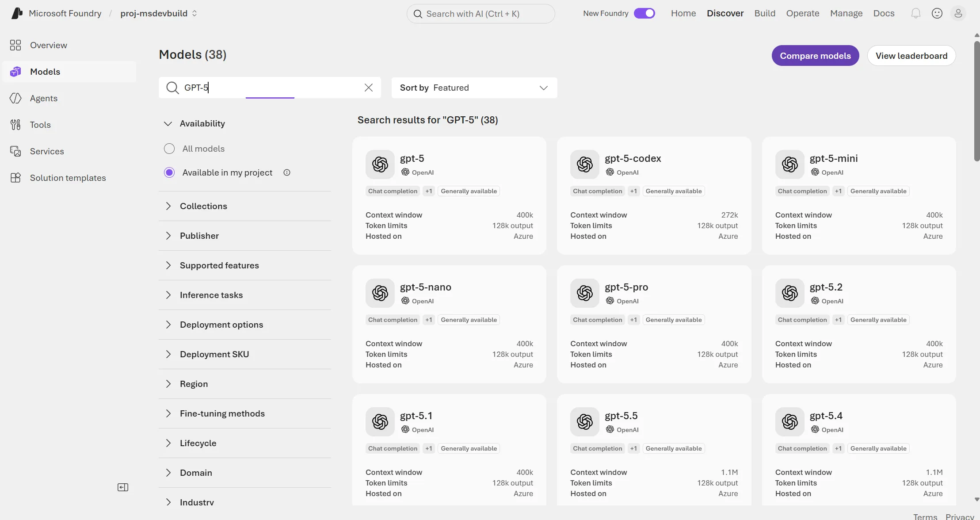
Task: Open the Discover tab
Action: (x=725, y=13)
